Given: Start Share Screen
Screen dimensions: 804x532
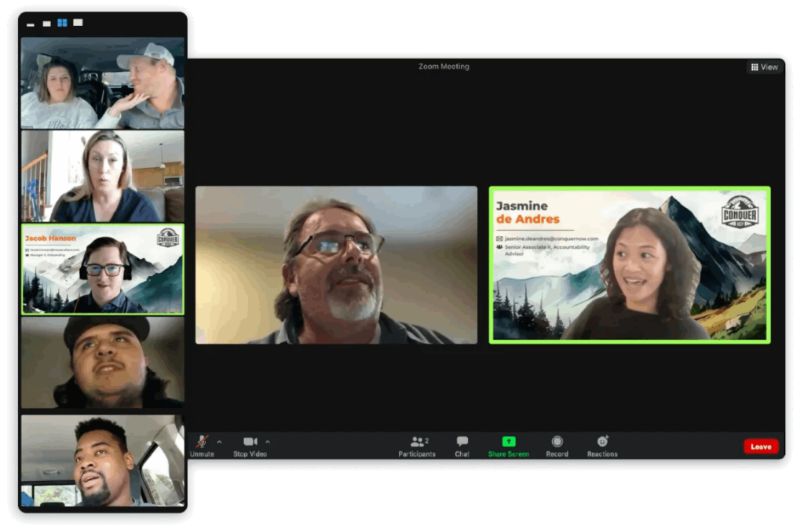Looking at the screenshot, I should [x=508, y=446].
